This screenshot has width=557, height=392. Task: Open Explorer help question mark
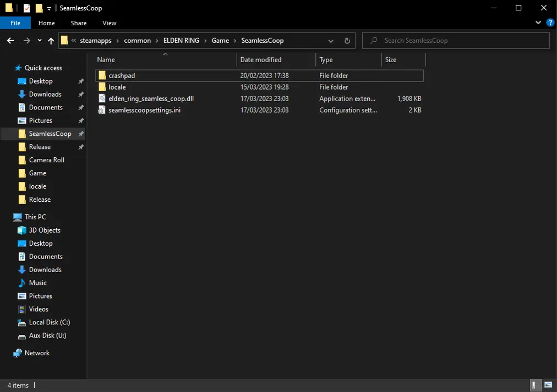coord(550,23)
